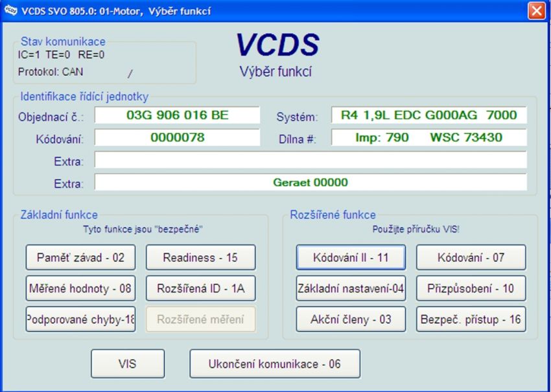Click the VCDS app icon in title bar
551x392 pixels.
[10, 10]
